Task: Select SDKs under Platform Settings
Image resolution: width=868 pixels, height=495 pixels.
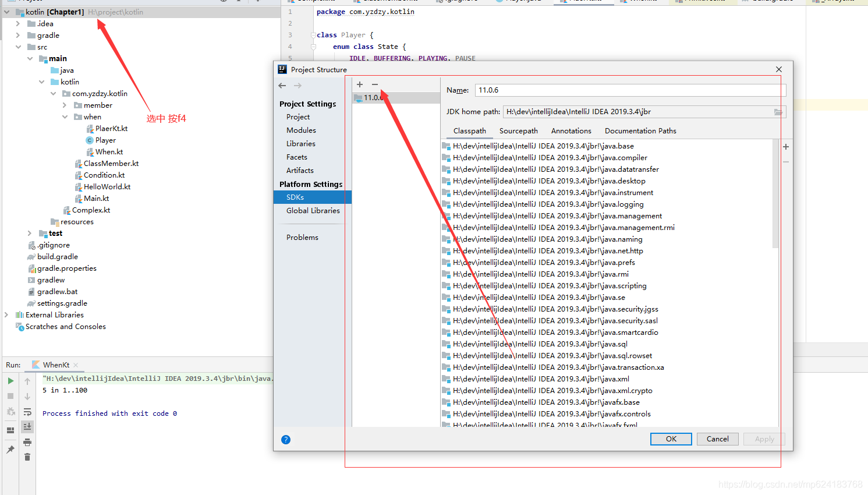Action: click(295, 197)
